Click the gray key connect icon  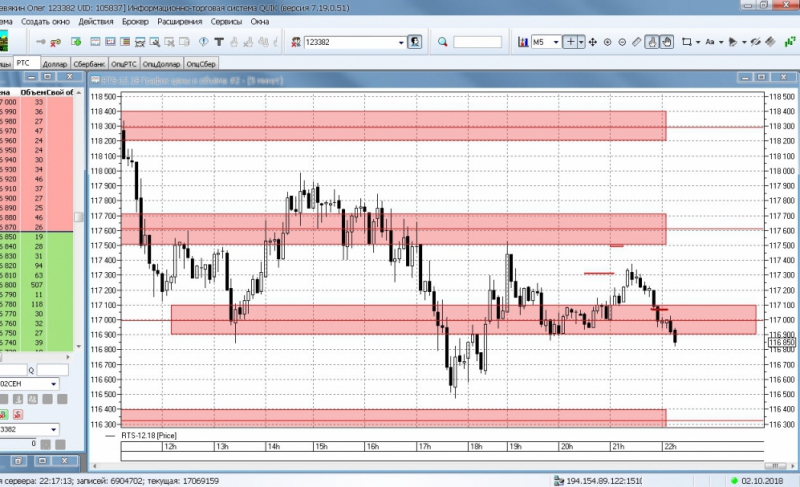[x=41, y=42]
